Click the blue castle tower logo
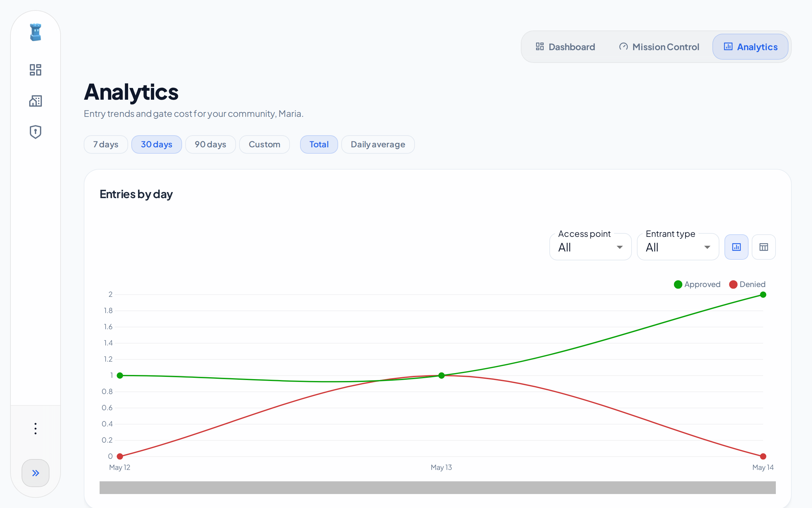Image resolution: width=812 pixels, height=508 pixels. pyautogui.click(x=36, y=32)
